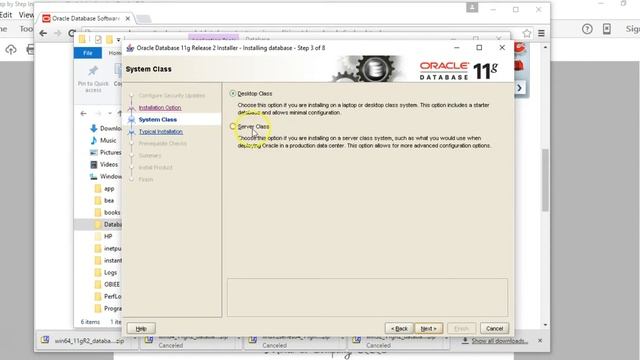The image size is (640, 360).
Task: Click the cloud upload icon in background app
Action: point(11,50)
